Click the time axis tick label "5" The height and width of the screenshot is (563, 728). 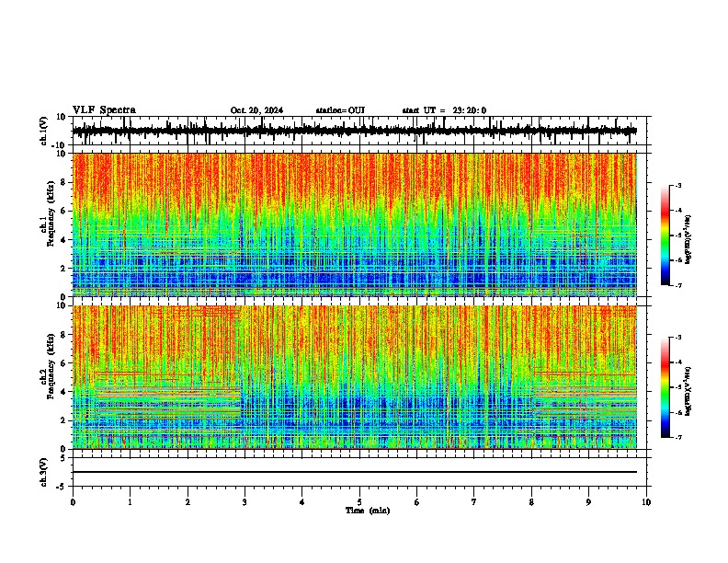(x=359, y=502)
